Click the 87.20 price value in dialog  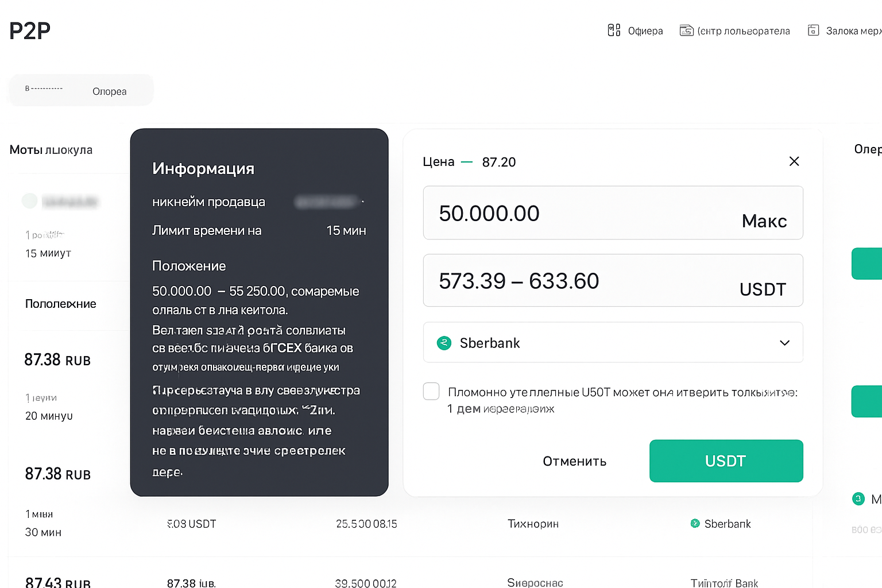[x=499, y=162]
